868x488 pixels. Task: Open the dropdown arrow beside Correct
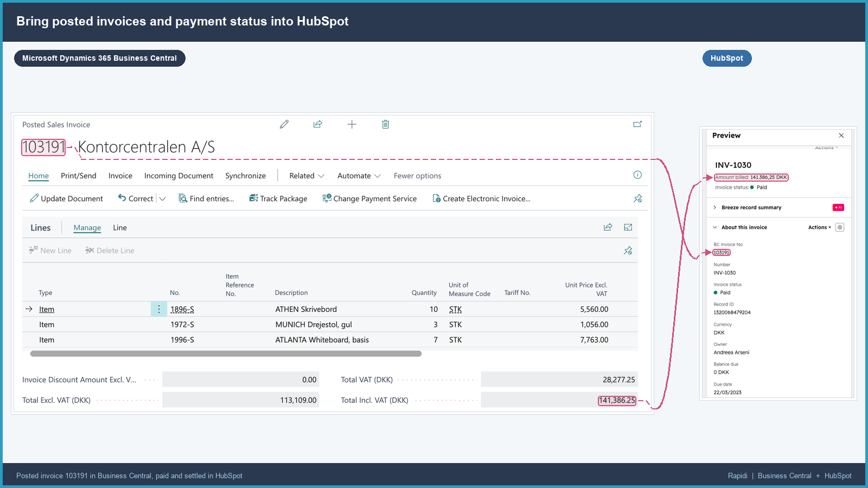pos(162,199)
